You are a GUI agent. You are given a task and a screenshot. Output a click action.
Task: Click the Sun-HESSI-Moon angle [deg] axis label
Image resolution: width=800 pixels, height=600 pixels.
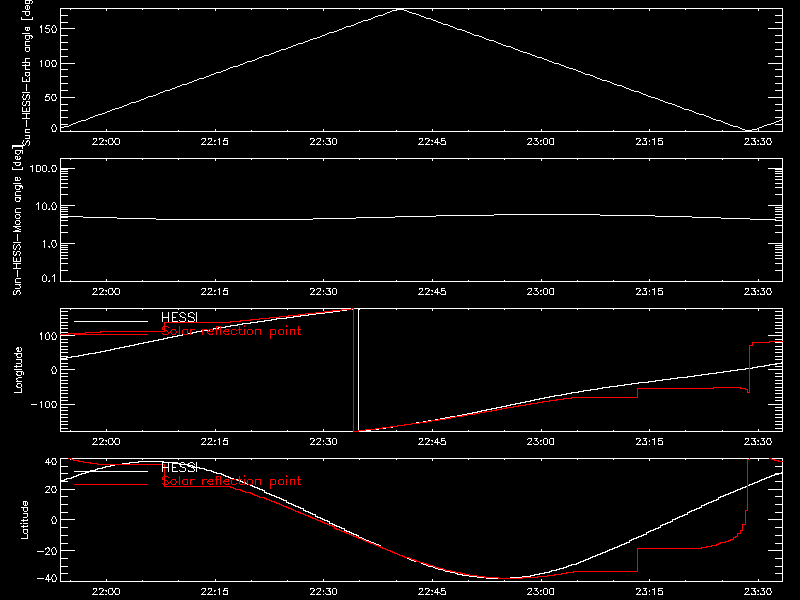pos(17,220)
